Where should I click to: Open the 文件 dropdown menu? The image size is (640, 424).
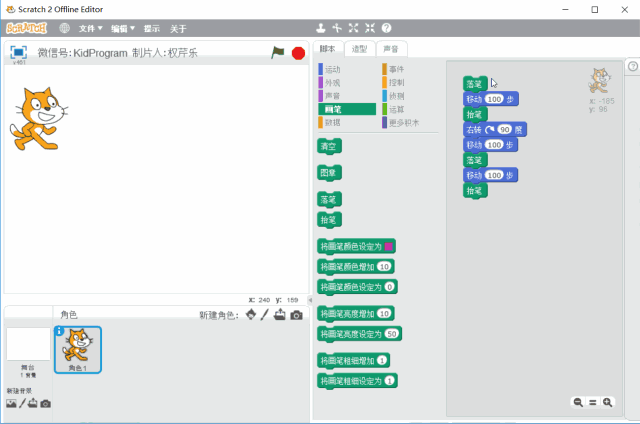[x=91, y=28]
